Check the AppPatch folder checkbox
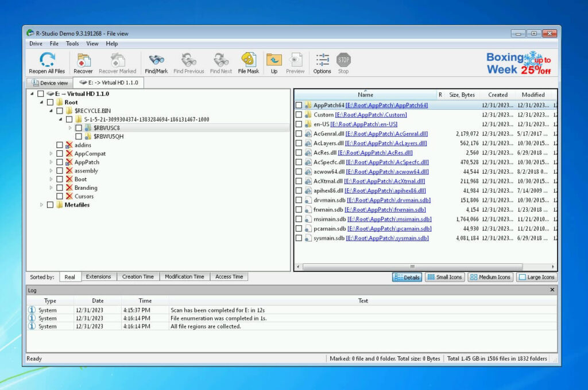The width and height of the screenshot is (588, 390). pyautogui.click(x=60, y=162)
